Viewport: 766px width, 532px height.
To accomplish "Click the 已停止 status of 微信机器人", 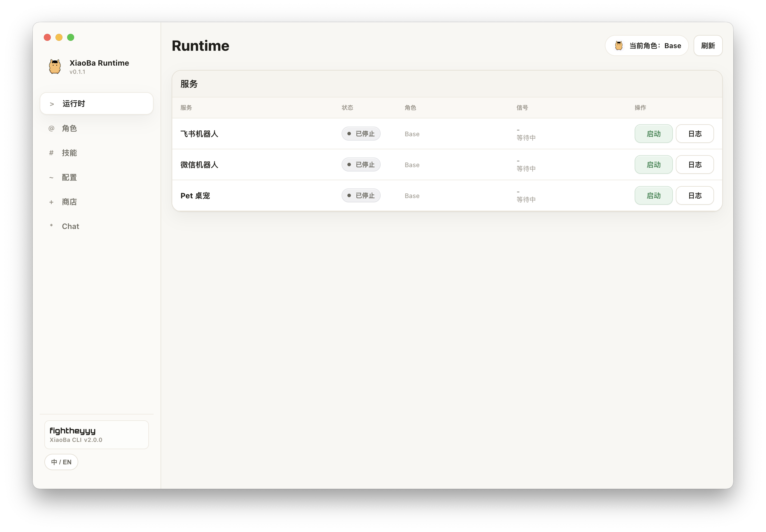I will [361, 165].
